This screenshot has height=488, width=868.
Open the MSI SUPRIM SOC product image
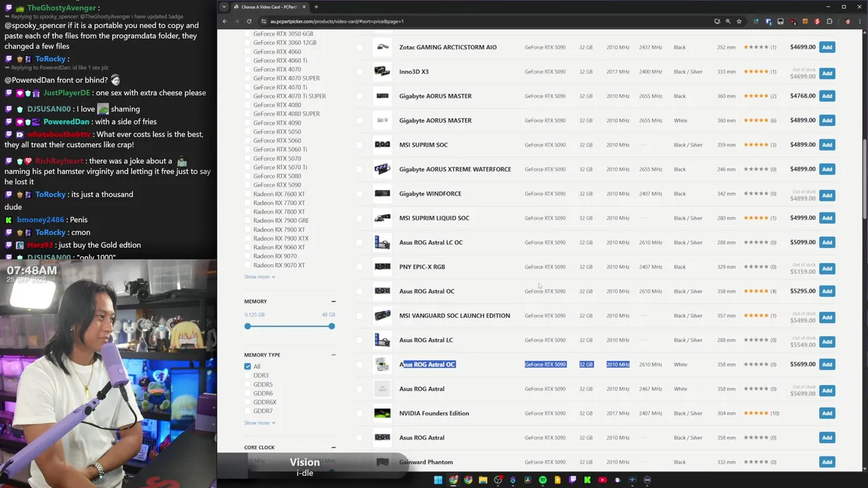382,144
